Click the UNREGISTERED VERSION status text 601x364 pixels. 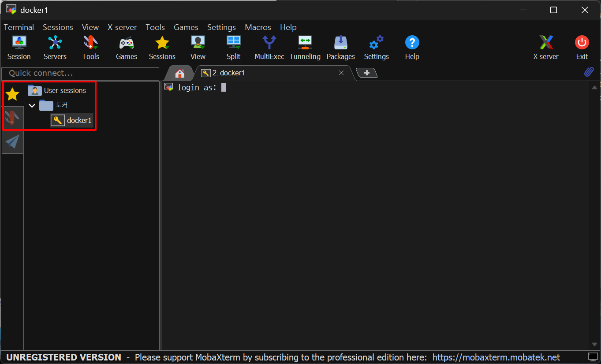(63, 357)
